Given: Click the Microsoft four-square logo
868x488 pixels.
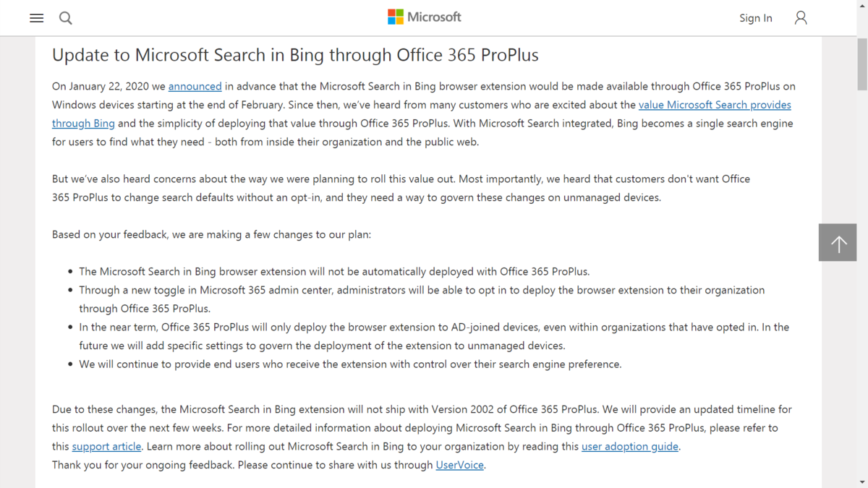Looking at the screenshot, I should point(396,17).
